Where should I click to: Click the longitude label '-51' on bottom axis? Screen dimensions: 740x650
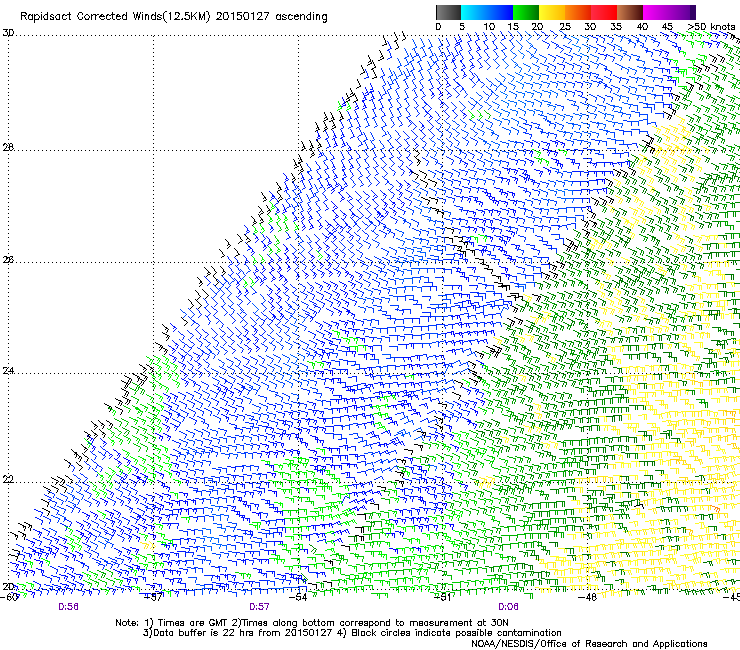point(443,597)
